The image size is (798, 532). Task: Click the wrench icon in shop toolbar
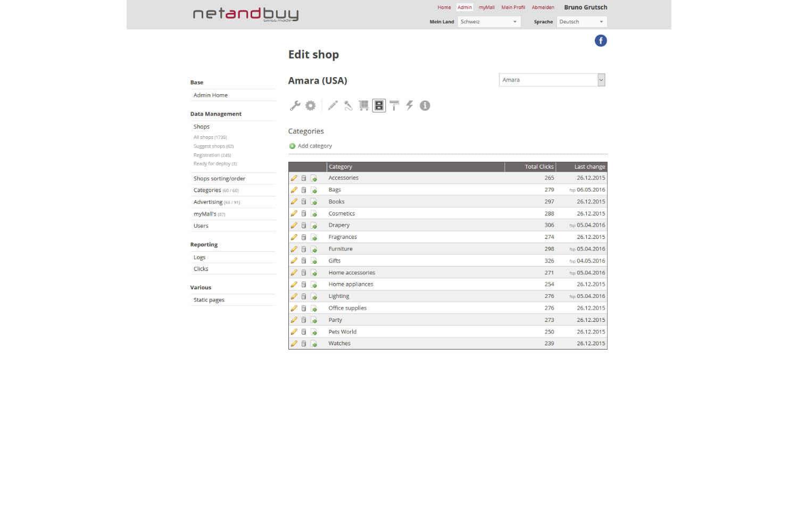coord(295,105)
